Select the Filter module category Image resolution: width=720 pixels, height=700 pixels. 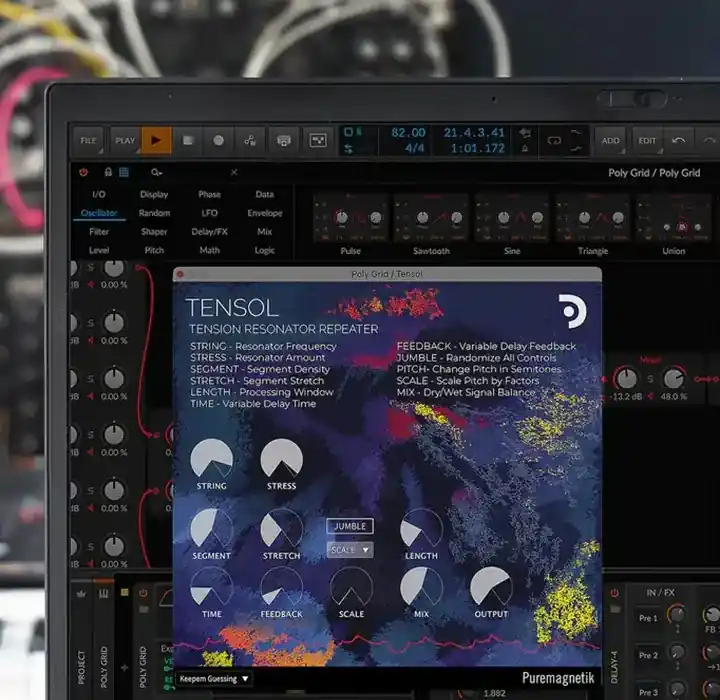click(99, 232)
